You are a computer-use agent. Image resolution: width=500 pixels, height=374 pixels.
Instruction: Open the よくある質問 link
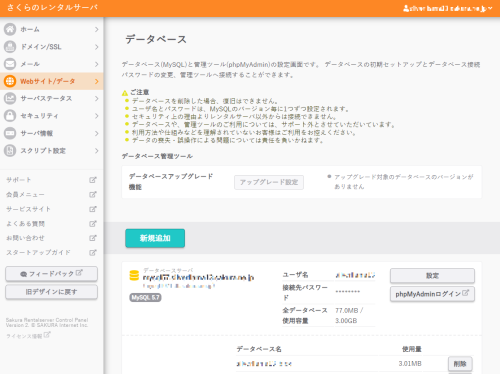pyautogui.click(x=25, y=224)
